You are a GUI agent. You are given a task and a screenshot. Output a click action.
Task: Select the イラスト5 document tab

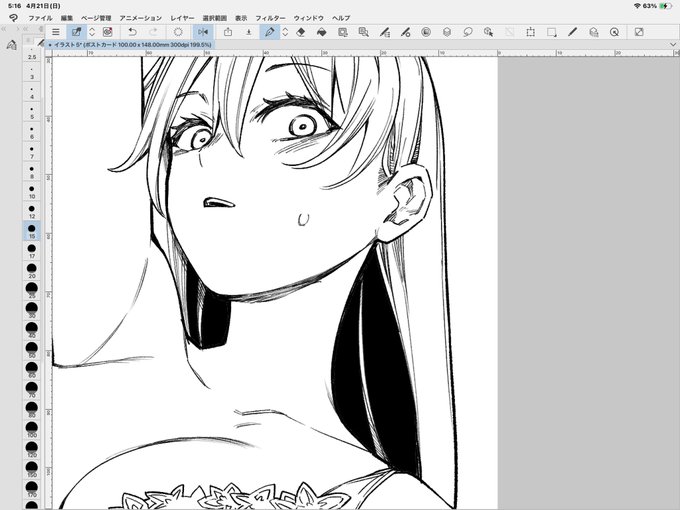coord(130,44)
